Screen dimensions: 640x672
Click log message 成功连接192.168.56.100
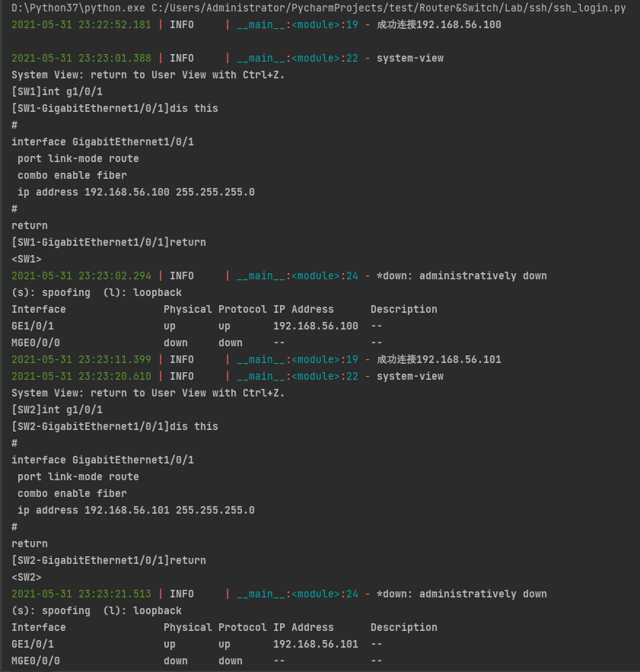click(x=438, y=24)
